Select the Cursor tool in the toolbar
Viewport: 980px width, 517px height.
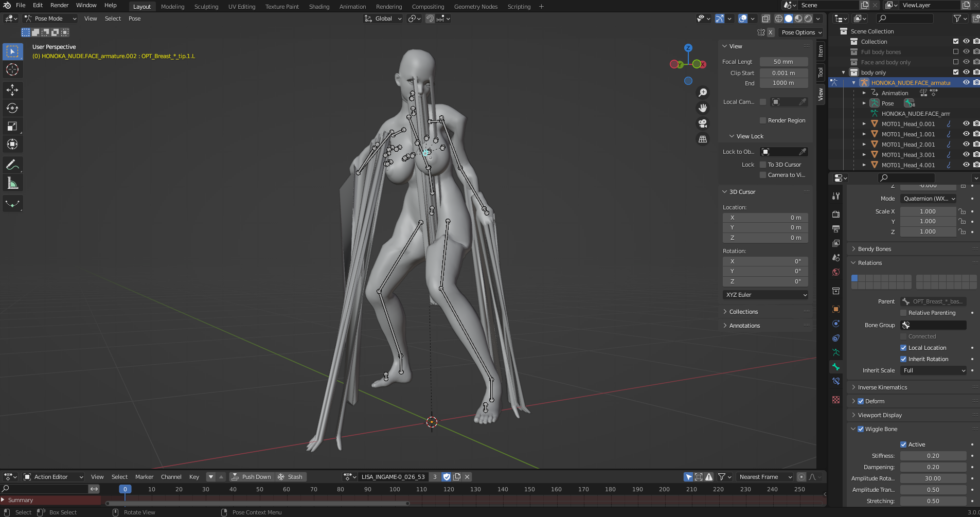[x=12, y=69]
